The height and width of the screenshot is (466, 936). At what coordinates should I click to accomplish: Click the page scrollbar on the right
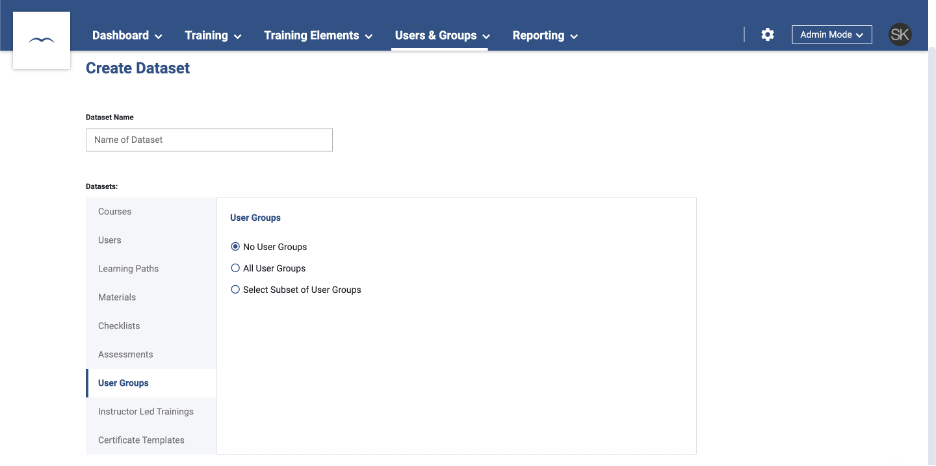point(932,257)
